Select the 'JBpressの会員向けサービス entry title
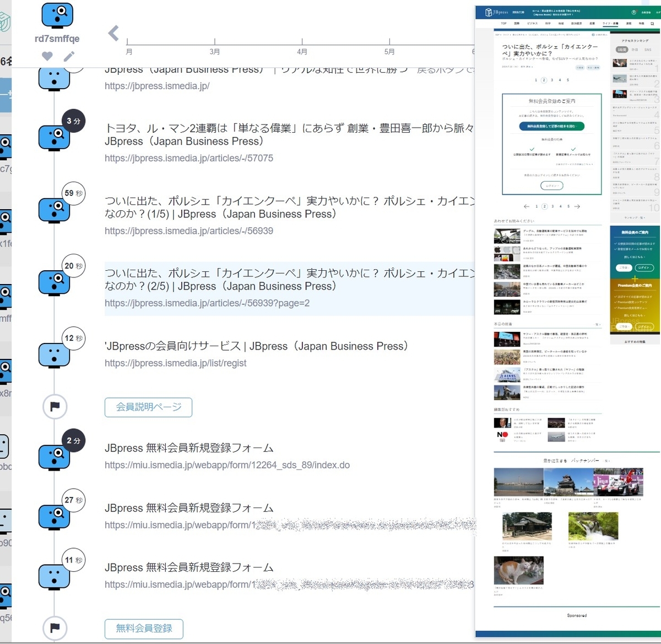661x644 pixels. pos(256,346)
